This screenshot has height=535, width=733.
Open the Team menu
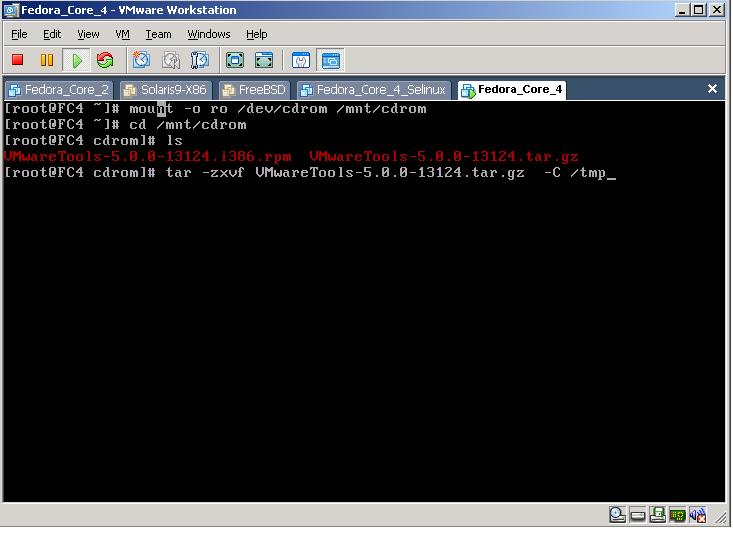pyautogui.click(x=158, y=34)
